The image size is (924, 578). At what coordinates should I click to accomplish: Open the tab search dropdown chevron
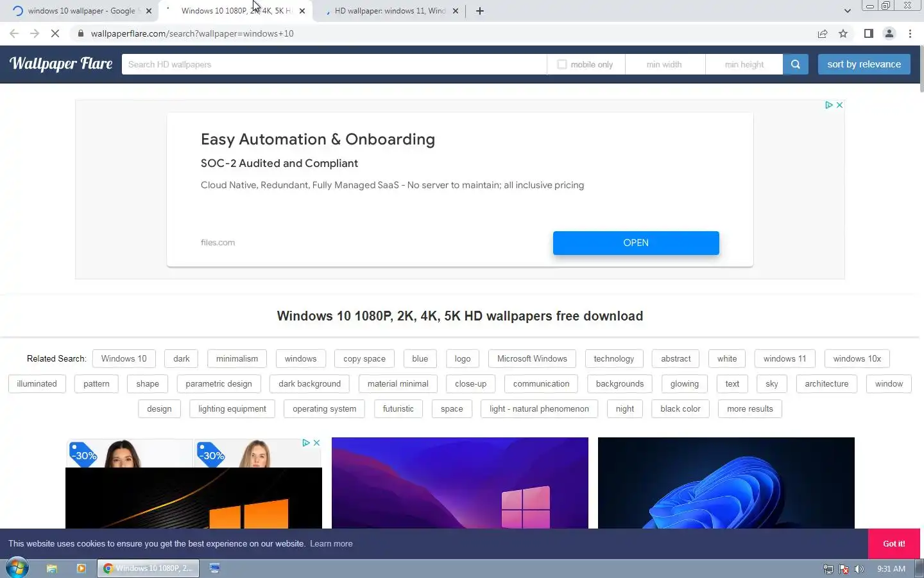847,11
